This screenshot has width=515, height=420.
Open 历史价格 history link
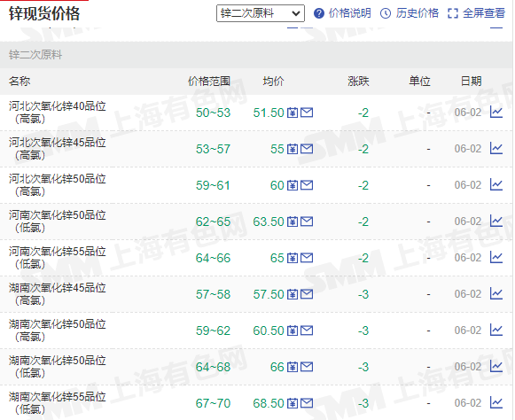coord(417,13)
